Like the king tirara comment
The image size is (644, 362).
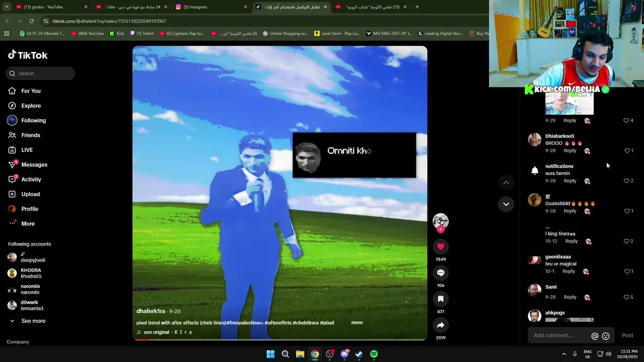(626, 241)
